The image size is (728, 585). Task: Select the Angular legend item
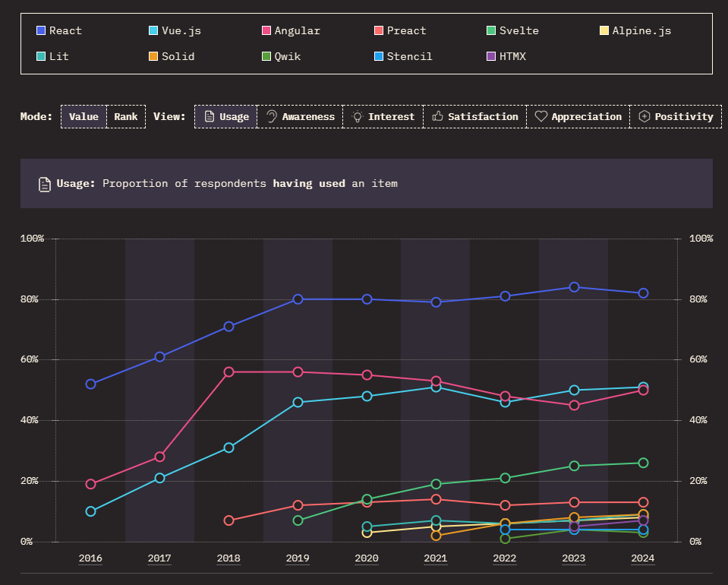291,31
